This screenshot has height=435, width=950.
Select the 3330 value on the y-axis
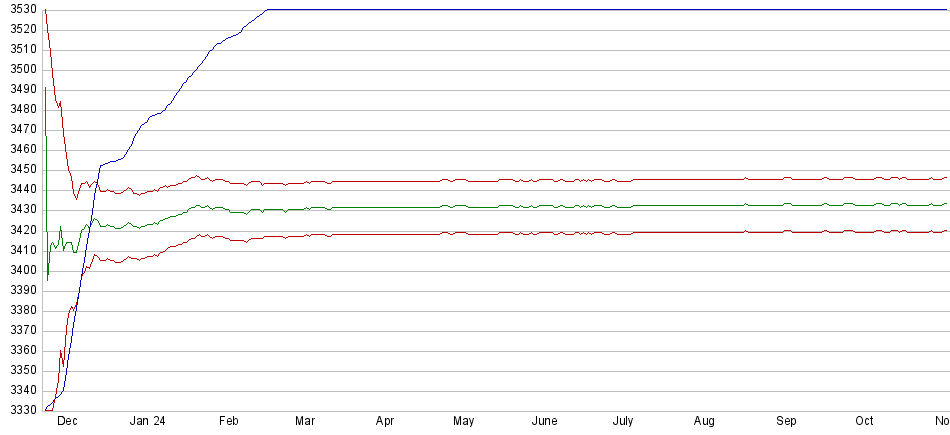point(19,411)
